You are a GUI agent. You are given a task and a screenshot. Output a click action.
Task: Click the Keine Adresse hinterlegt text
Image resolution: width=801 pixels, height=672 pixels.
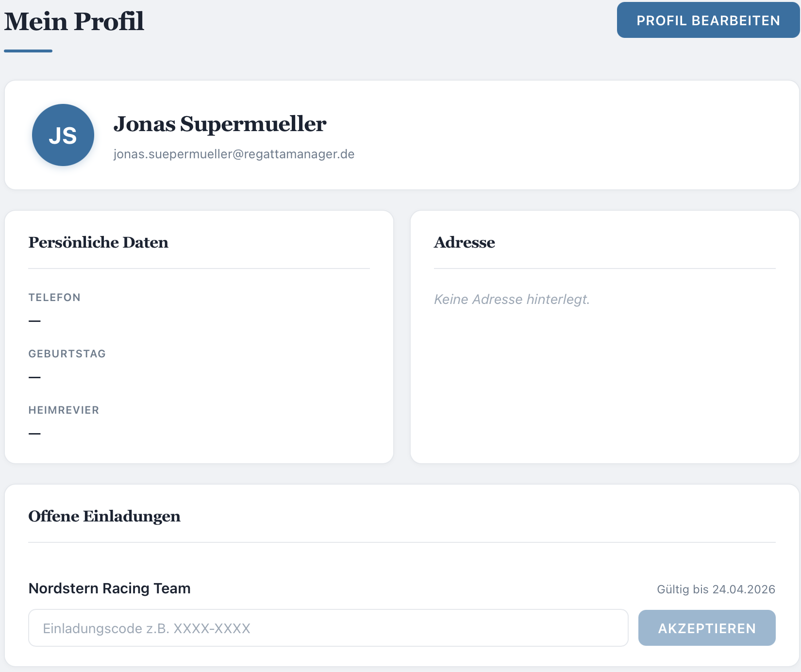point(512,299)
